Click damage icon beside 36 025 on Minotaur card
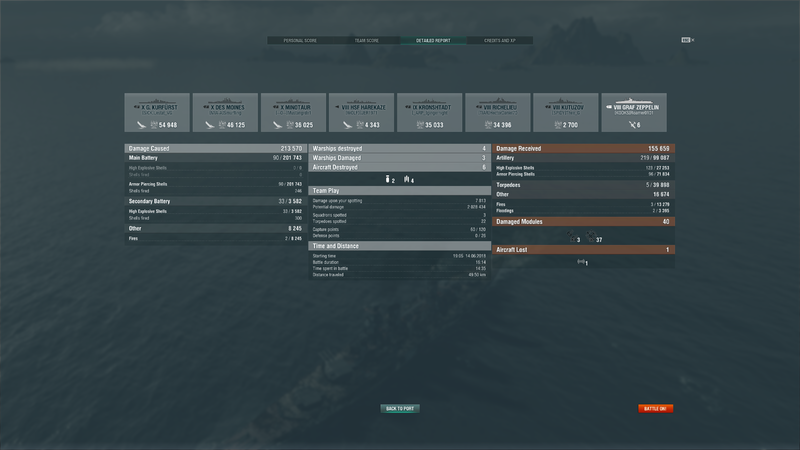 pyautogui.click(x=290, y=125)
